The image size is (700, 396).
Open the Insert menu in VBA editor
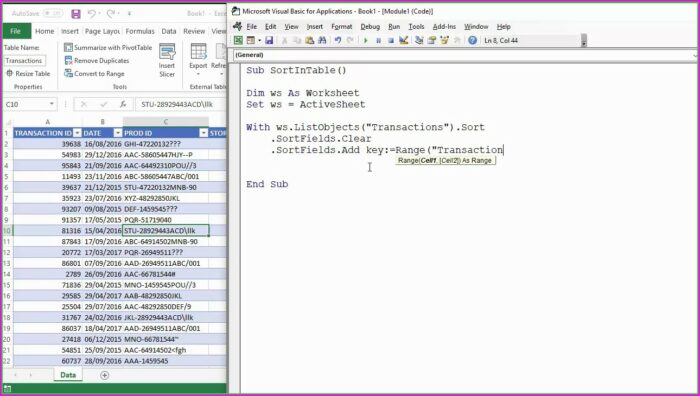(315, 27)
